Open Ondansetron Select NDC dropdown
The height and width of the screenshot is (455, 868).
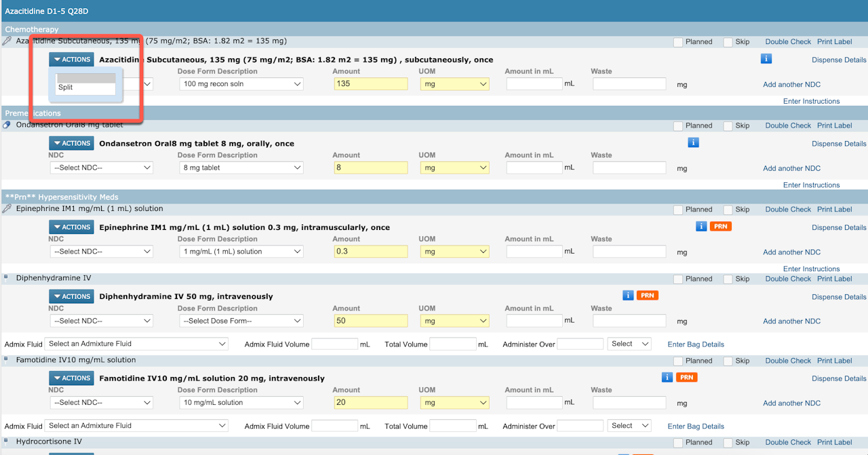102,167
